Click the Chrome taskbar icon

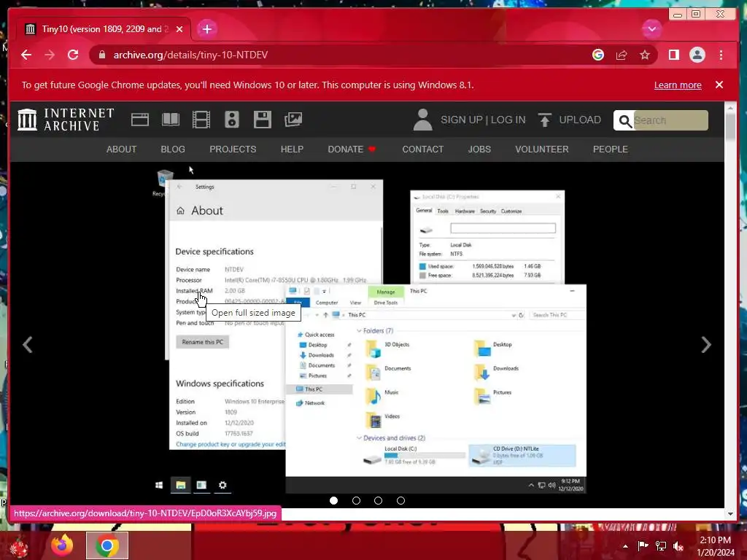tap(107, 545)
